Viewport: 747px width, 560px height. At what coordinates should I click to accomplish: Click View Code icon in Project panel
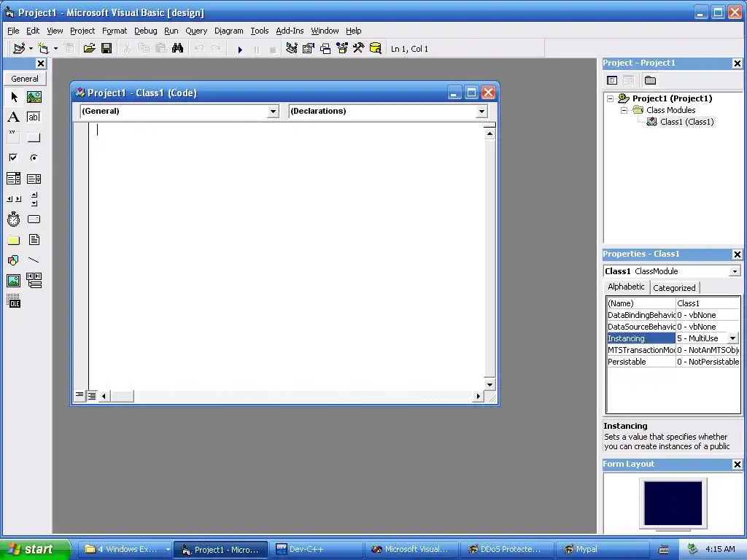tap(612, 80)
